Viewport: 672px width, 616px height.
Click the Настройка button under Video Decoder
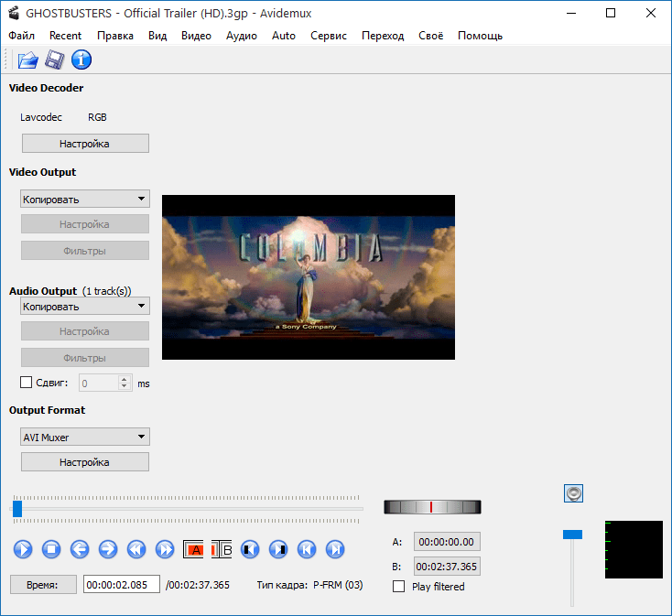point(85,144)
